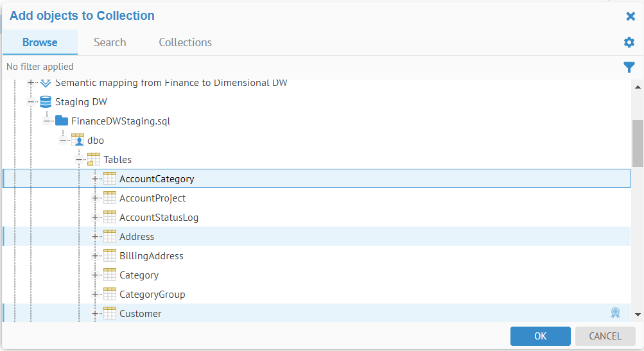Collapse the Tables node

click(79, 160)
